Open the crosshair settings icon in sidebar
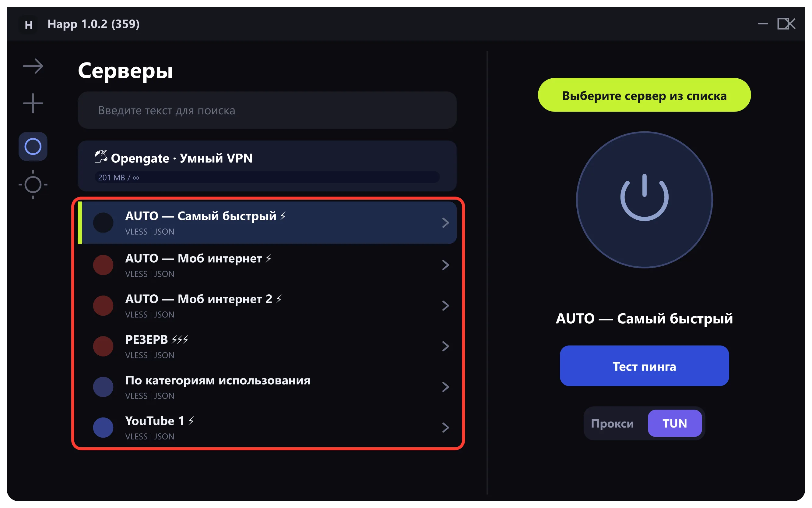The height and width of the screenshot is (508, 812). [33, 184]
